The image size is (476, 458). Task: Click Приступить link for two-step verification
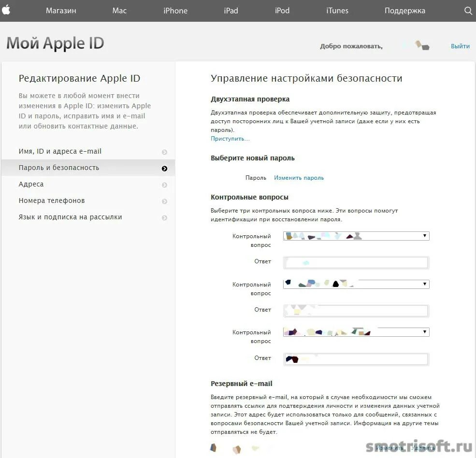tap(230, 139)
